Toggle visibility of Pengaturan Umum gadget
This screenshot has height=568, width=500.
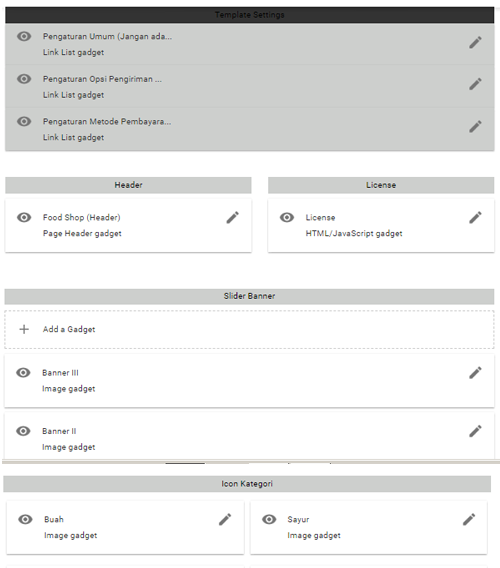(24, 36)
